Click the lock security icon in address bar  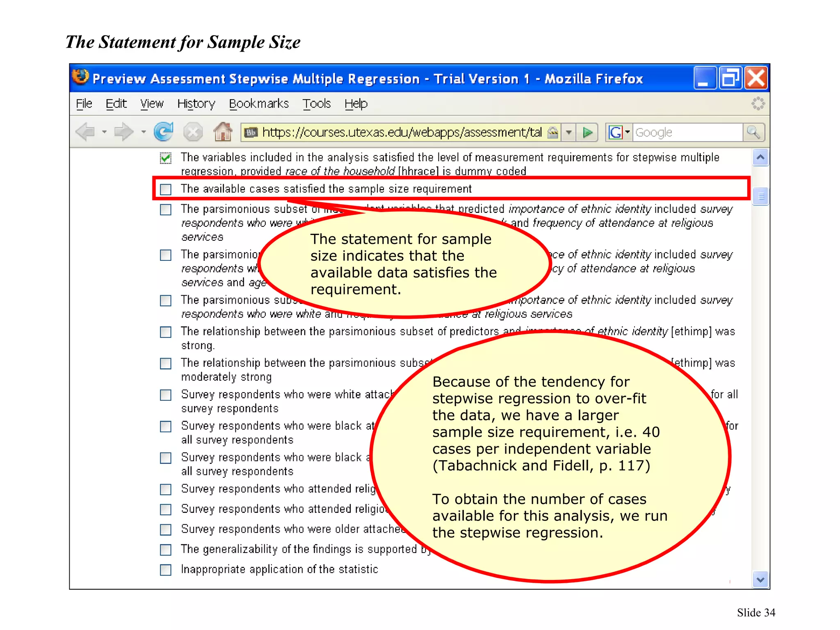pyautogui.click(x=553, y=132)
